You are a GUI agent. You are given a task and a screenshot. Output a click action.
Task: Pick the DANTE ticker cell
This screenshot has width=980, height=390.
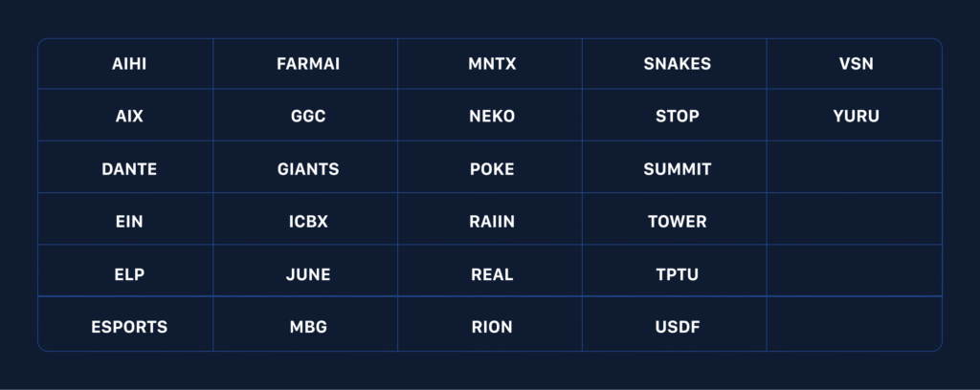(x=129, y=169)
